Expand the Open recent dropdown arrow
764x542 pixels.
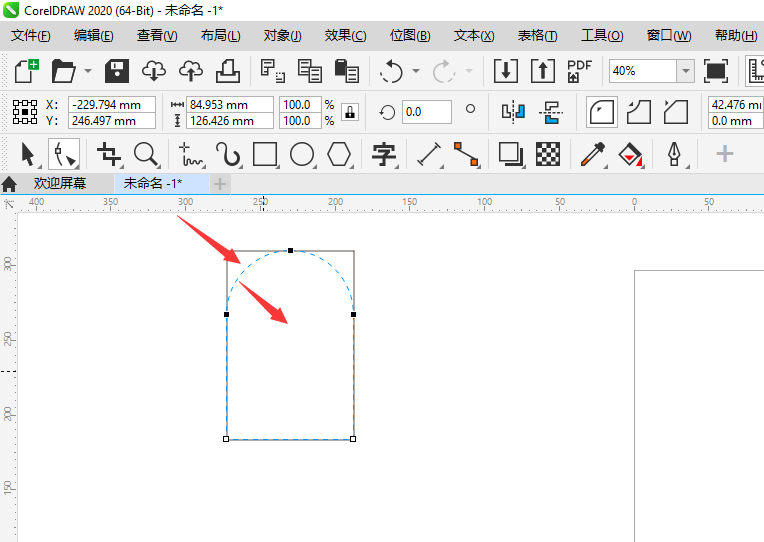(88, 71)
